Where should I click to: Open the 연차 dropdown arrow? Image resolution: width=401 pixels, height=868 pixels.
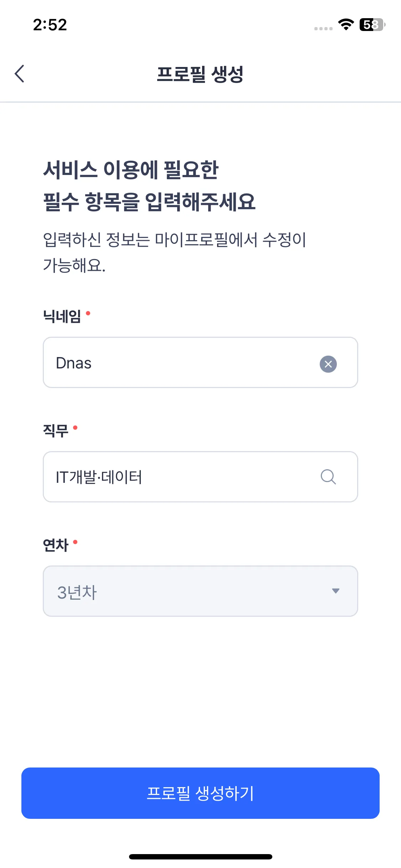(x=335, y=591)
